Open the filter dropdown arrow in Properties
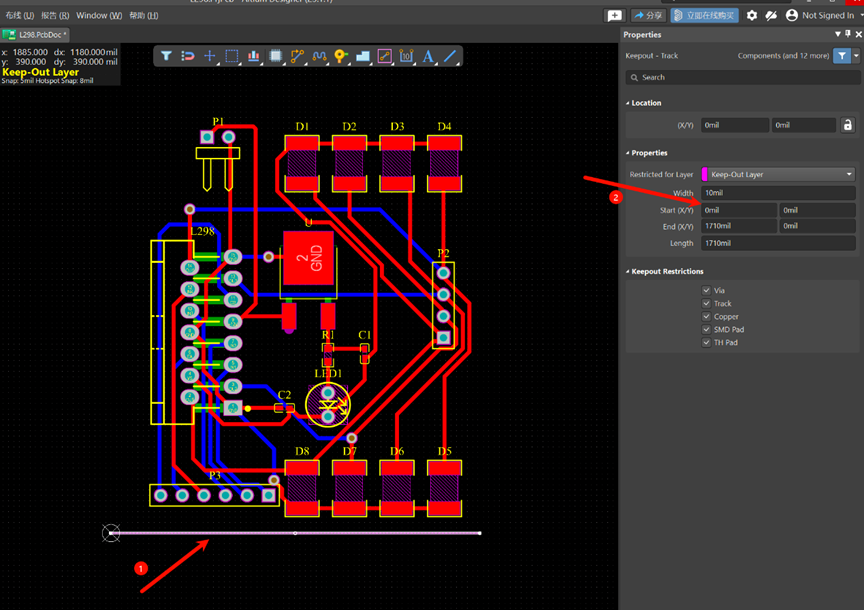Image resolution: width=864 pixels, height=610 pixels. tap(856, 56)
